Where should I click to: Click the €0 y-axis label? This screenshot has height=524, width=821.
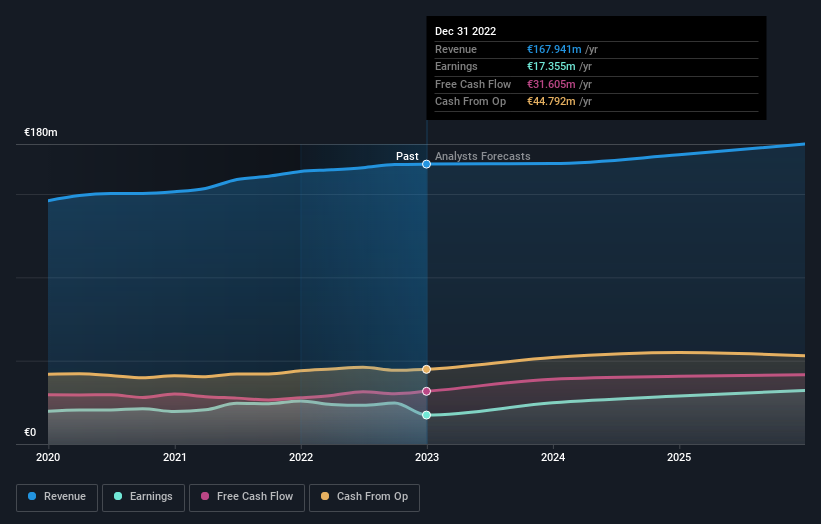tap(30, 432)
